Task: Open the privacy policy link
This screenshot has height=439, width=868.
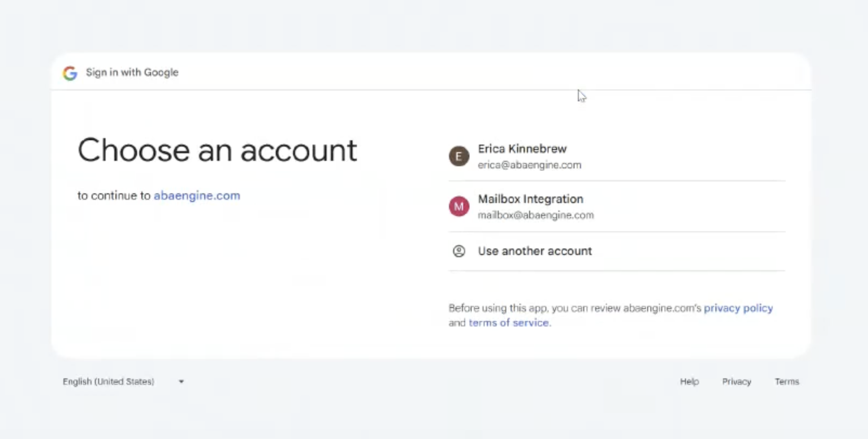Action: (x=738, y=308)
